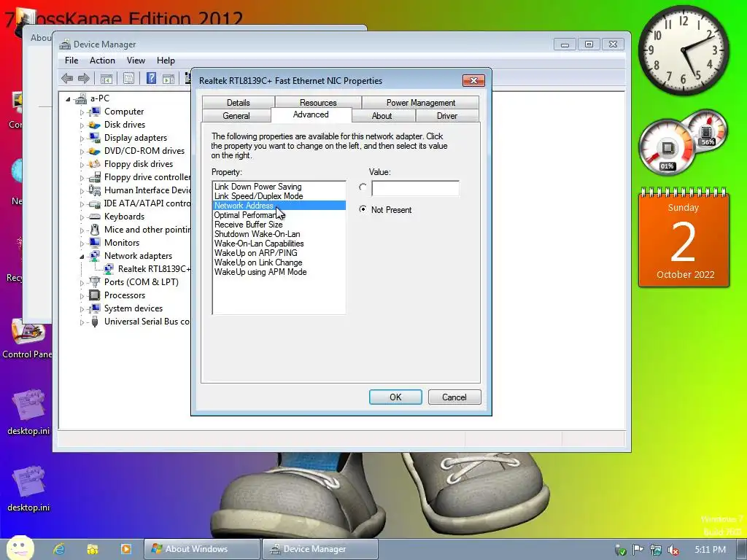
Task: Expand the Monitors node
Action: [82, 244]
